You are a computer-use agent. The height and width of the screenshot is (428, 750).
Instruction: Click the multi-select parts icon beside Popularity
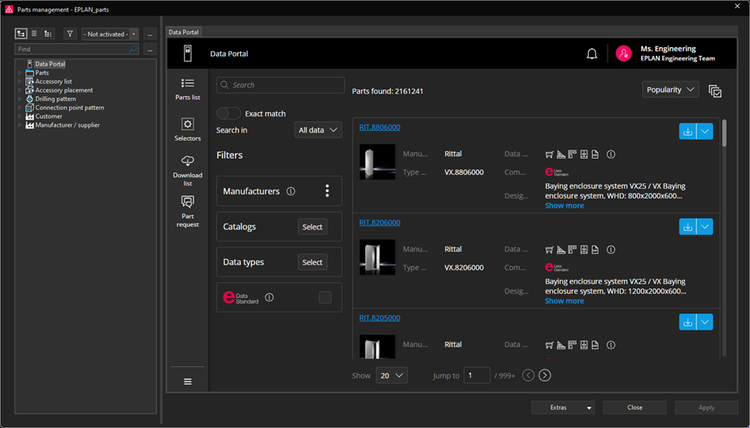point(715,91)
